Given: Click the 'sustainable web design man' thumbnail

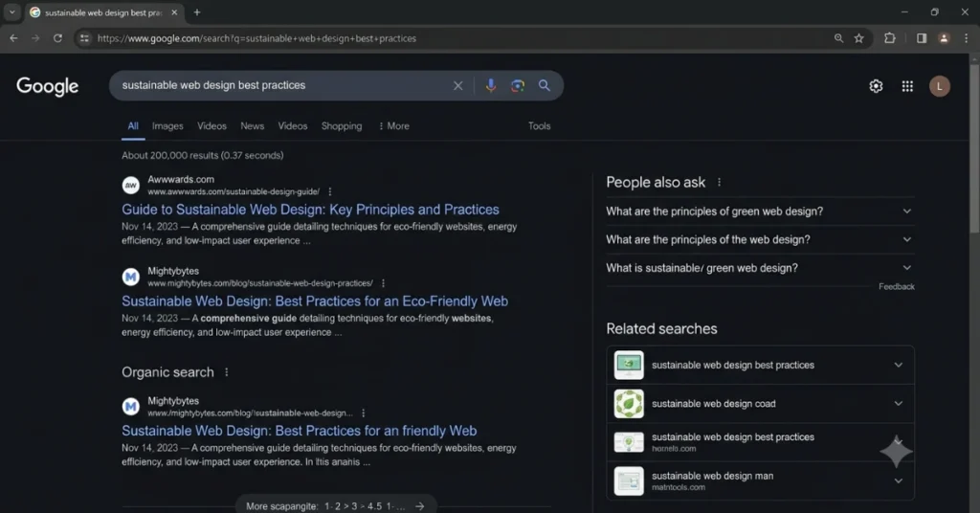Looking at the screenshot, I should pos(629,481).
